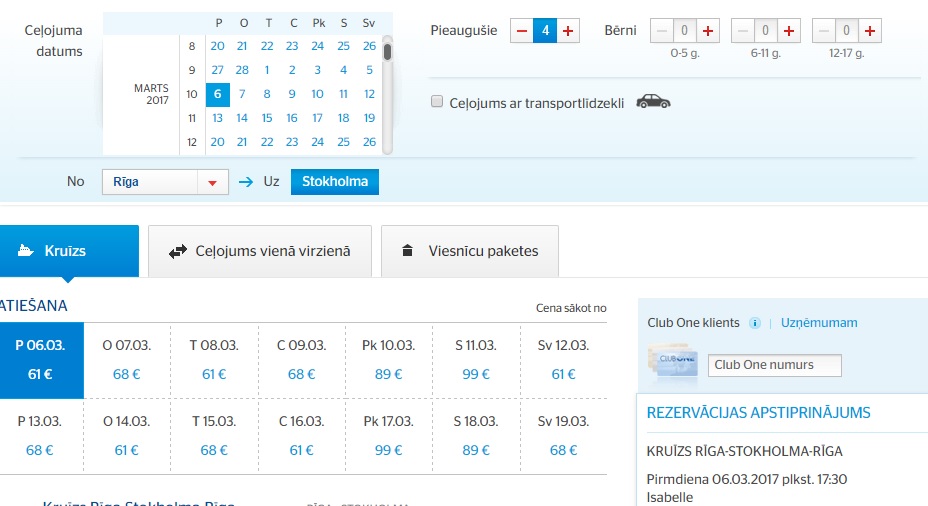Choose departure Pk 10.03. for 89 €
The height and width of the screenshot is (506, 928).
pos(389,360)
